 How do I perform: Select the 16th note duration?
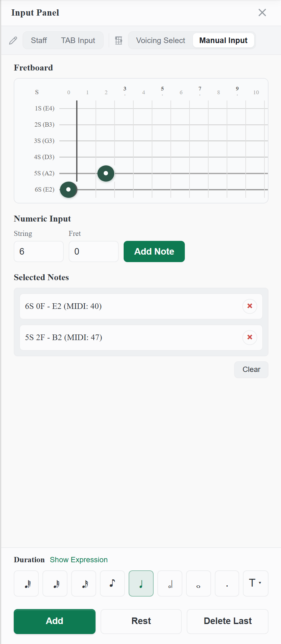84,583
